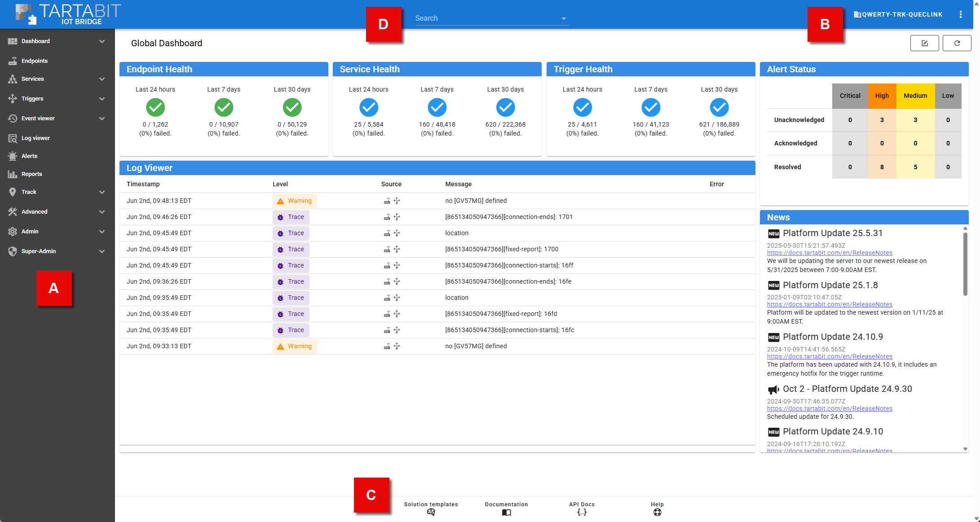Click the Advanced tools icon
980x522 pixels.
pyautogui.click(x=13, y=212)
